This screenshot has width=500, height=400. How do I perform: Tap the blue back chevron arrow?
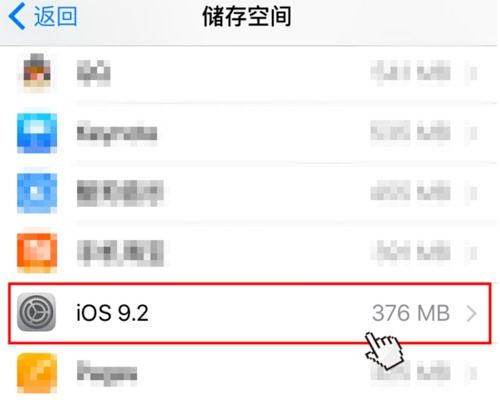pyautogui.click(x=17, y=16)
